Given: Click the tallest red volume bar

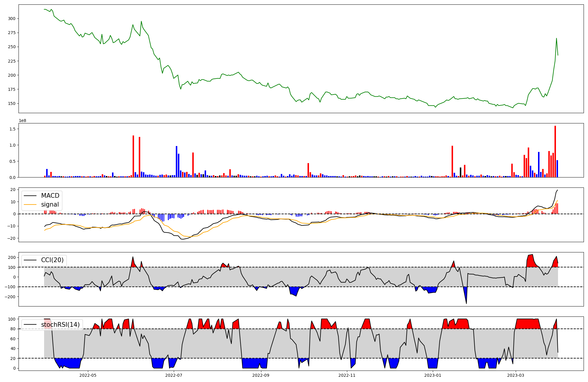Looking at the screenshot, I should click(555, 151).
